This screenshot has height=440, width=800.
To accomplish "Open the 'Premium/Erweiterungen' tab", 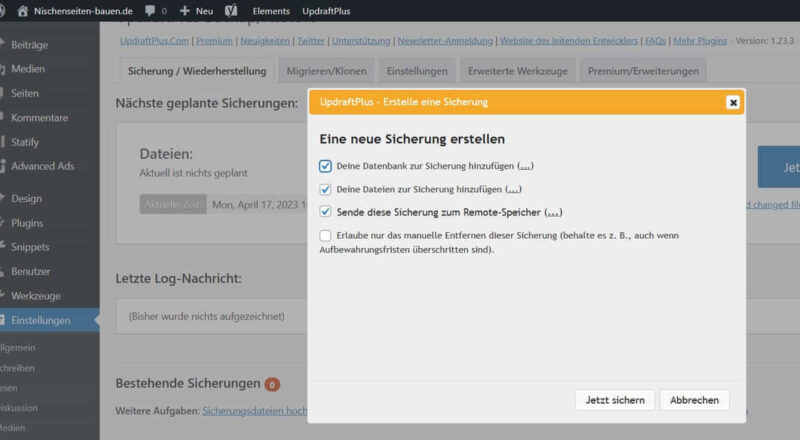I will pyautogui.click(x=643, y=71).
